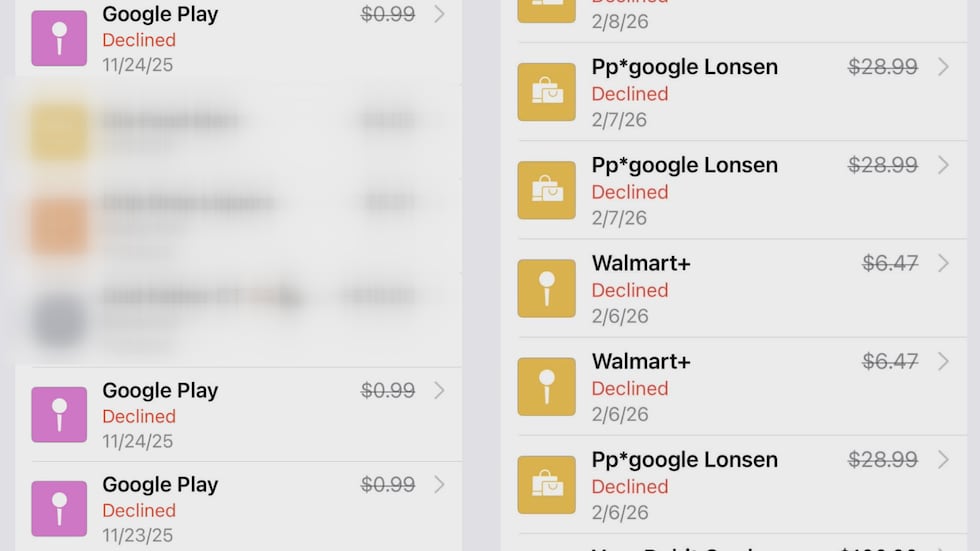This screenshot has width=980, height=551.
Task: Click the blurred yellow merchant icon
Action: click(59, 132)
